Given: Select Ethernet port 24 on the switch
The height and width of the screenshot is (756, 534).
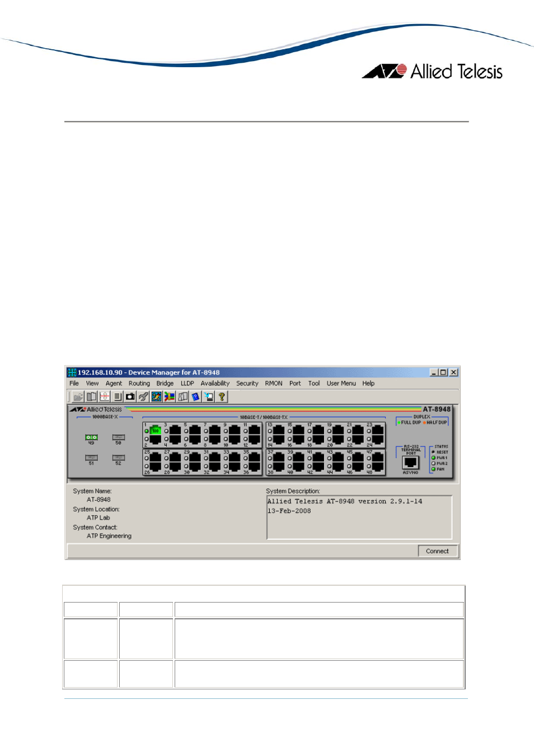Looking at the screenshot, I should click(x=378, y=439).
